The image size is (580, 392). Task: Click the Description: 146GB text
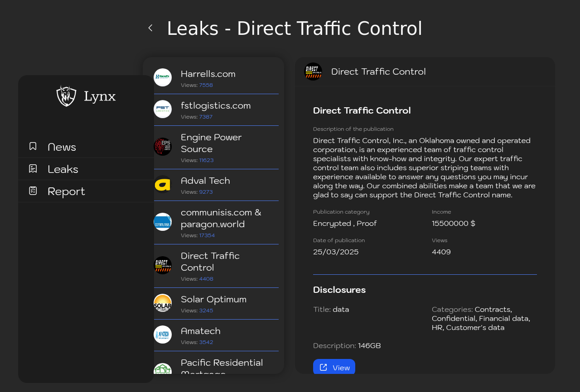pyautogui.click(x=347, y=346)
